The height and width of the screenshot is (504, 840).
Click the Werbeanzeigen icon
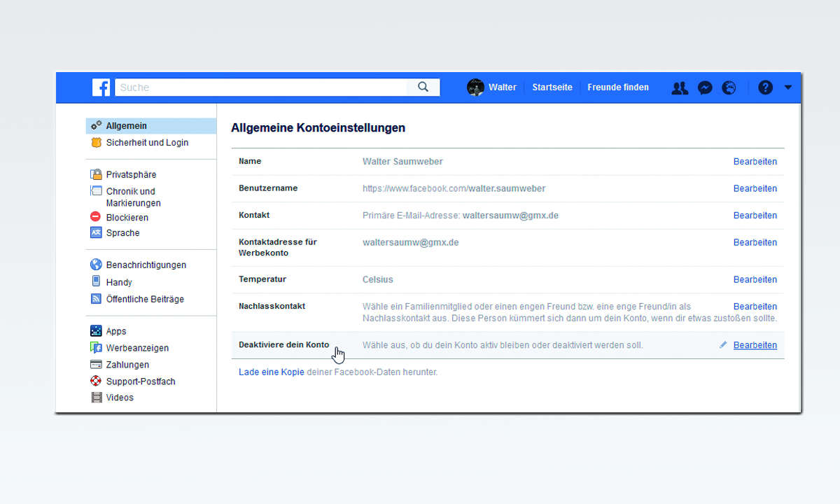coord(97,348)
